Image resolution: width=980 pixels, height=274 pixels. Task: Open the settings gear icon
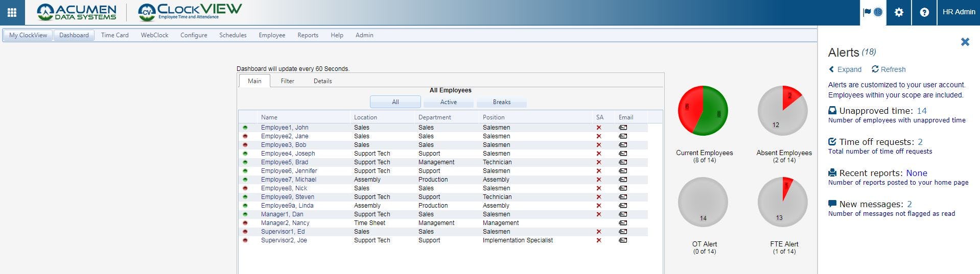pos(899,12)
